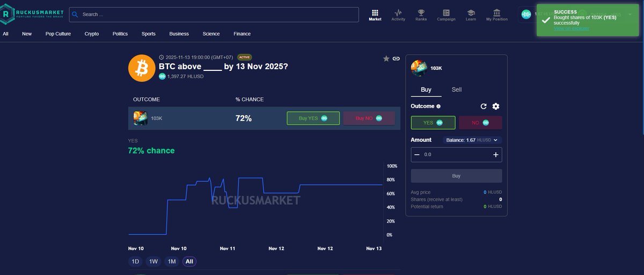This screenshot has height=275, width=644.
Task: Show the All chart range
Action: point(189,262)
